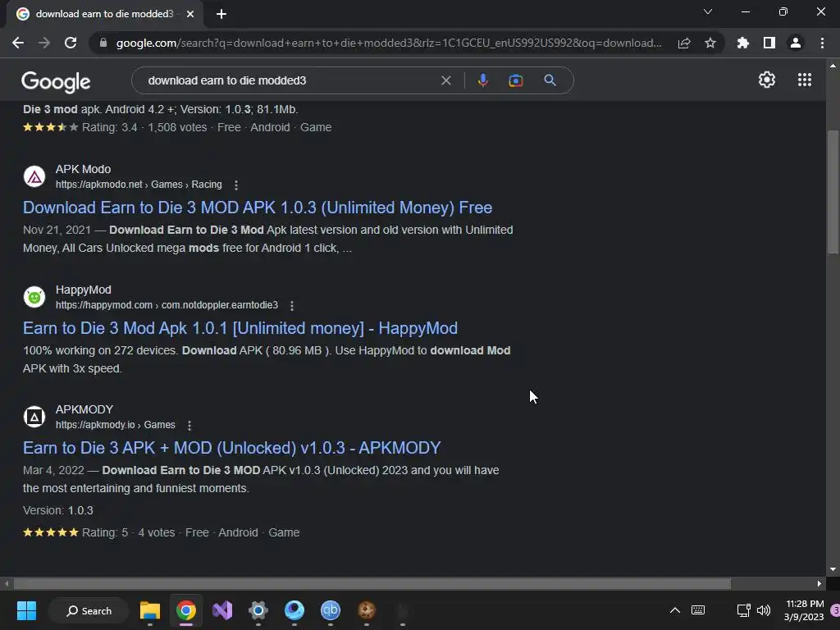
Task: Open HappyMod result options menu
Action: coord(291,305)
